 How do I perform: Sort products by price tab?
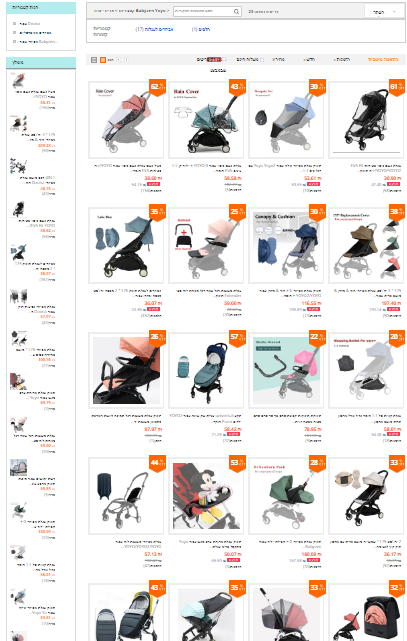(278, 60)
